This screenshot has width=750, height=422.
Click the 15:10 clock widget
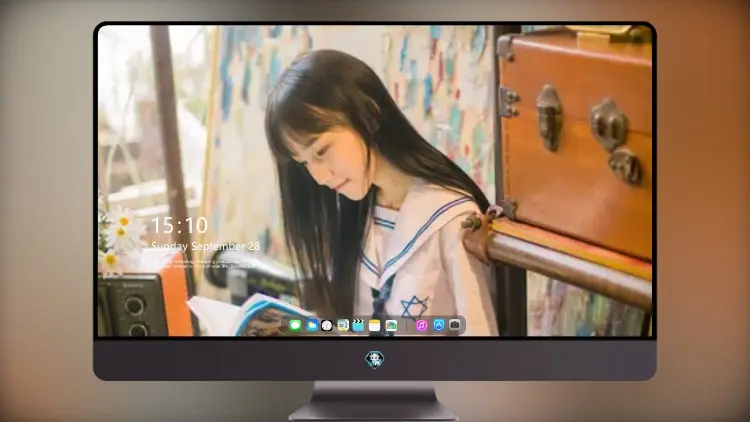click(x=179, y=225)
